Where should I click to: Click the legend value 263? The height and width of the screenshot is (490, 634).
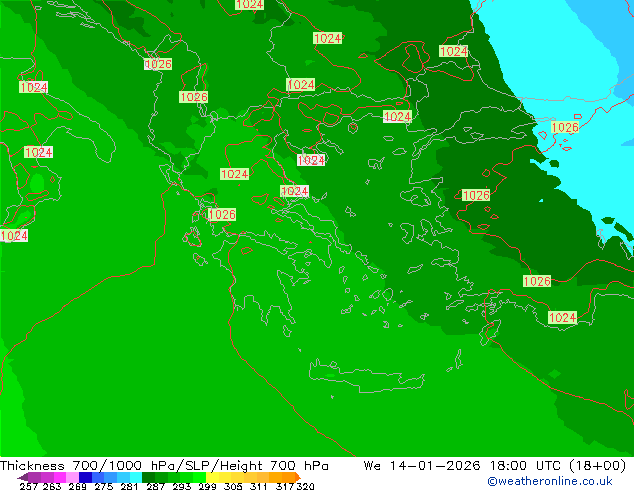[52, 486]
